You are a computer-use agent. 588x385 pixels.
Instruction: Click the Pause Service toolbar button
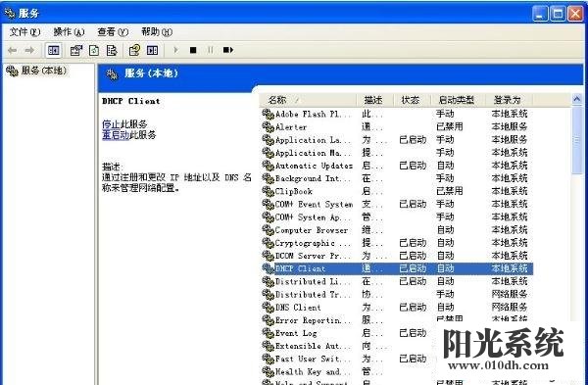pos(211,50)
